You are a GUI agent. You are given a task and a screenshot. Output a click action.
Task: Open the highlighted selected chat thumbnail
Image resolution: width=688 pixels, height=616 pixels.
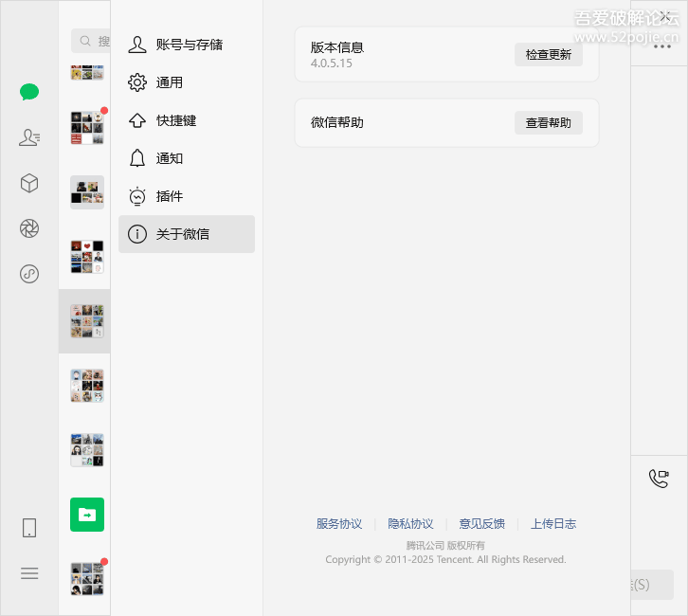[87, 321]
